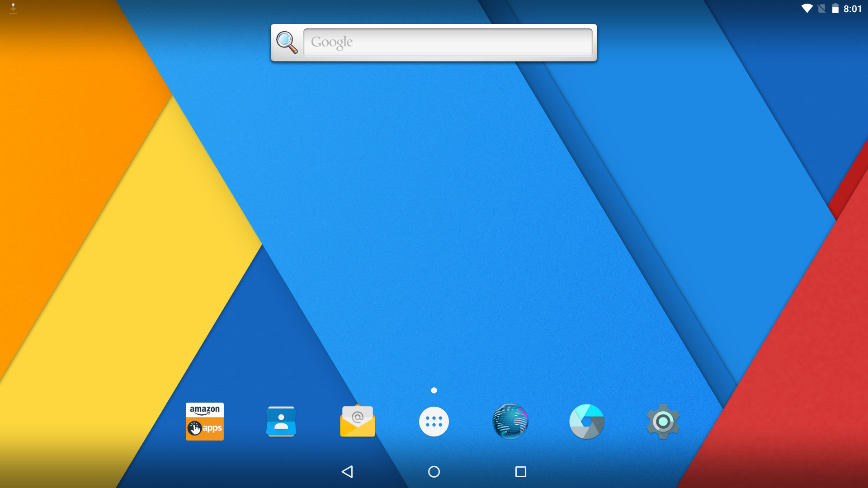The width and height of the screenshot is (868, 488).
Task: Launch the Browser globe app
Action: point(510,422)
